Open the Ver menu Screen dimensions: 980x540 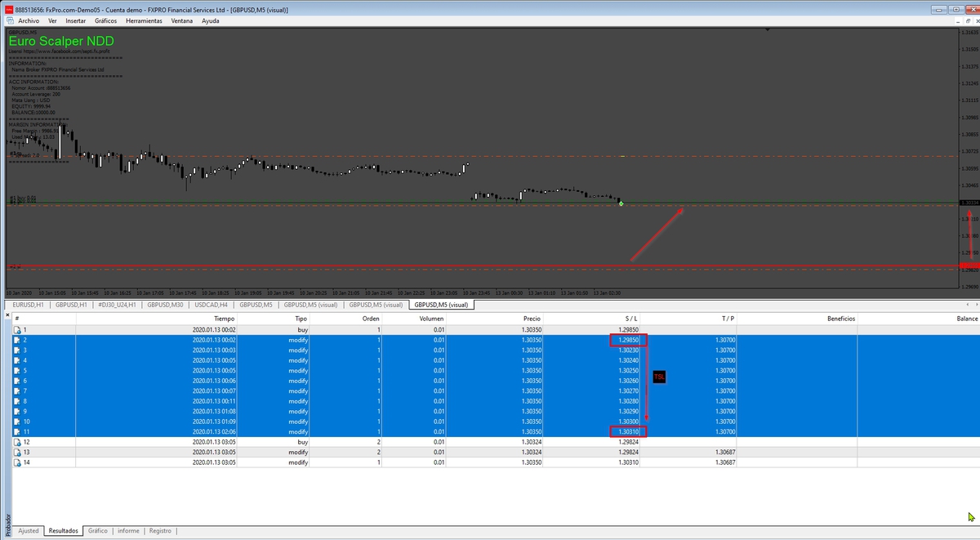click(53, 20)
